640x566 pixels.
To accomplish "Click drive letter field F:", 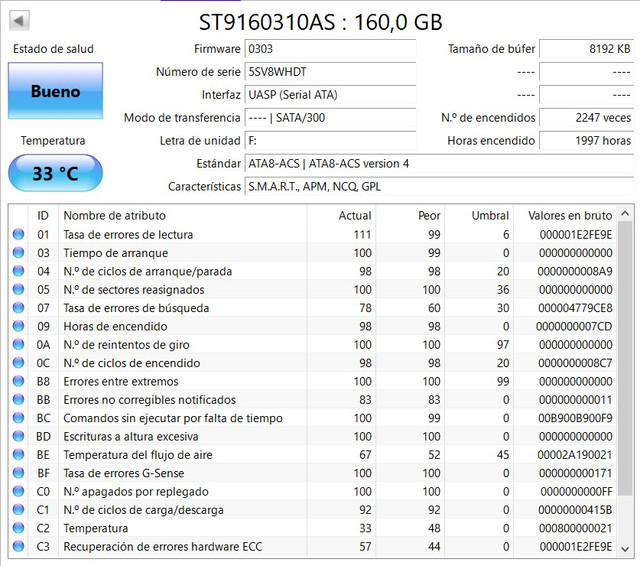I will (330, 141).
